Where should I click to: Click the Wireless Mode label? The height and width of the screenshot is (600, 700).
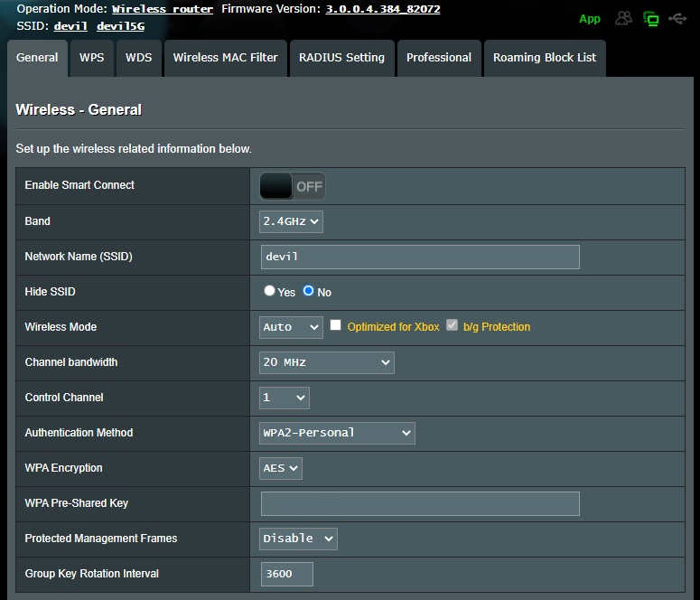pyautogui.click(x=61, y=327)
